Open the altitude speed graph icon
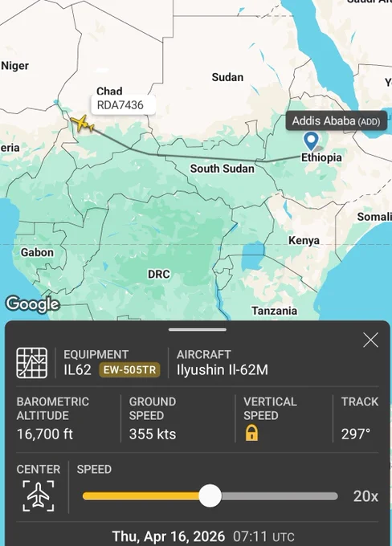 (x=31, y=363)
